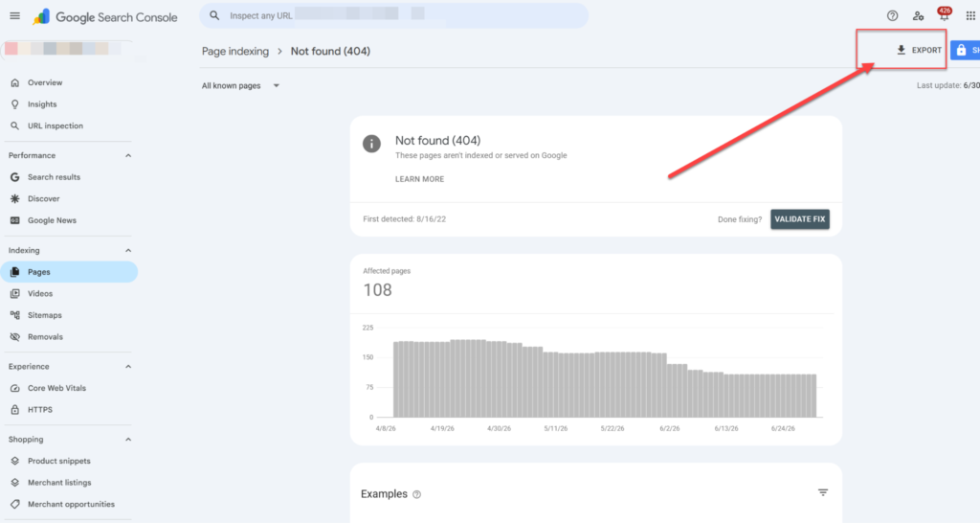Open the hamburger main menu
Image resolution: width=980 pixels, height=523 pixels.
(x=15, y=15)
